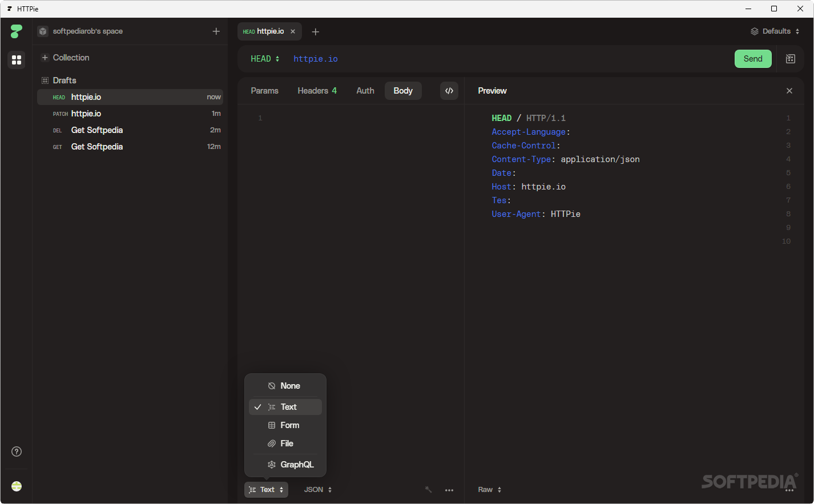
Task: Select DEL Get Softpedia draft
Action: 130,130
